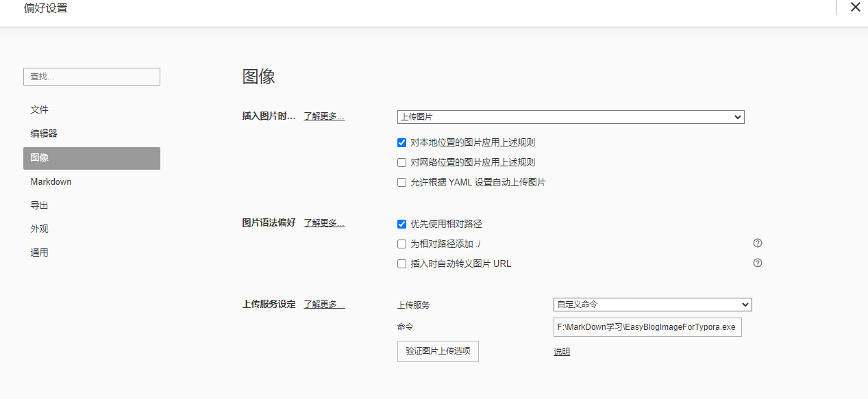Uncheck 优先使用相对路径

point(402,224)
